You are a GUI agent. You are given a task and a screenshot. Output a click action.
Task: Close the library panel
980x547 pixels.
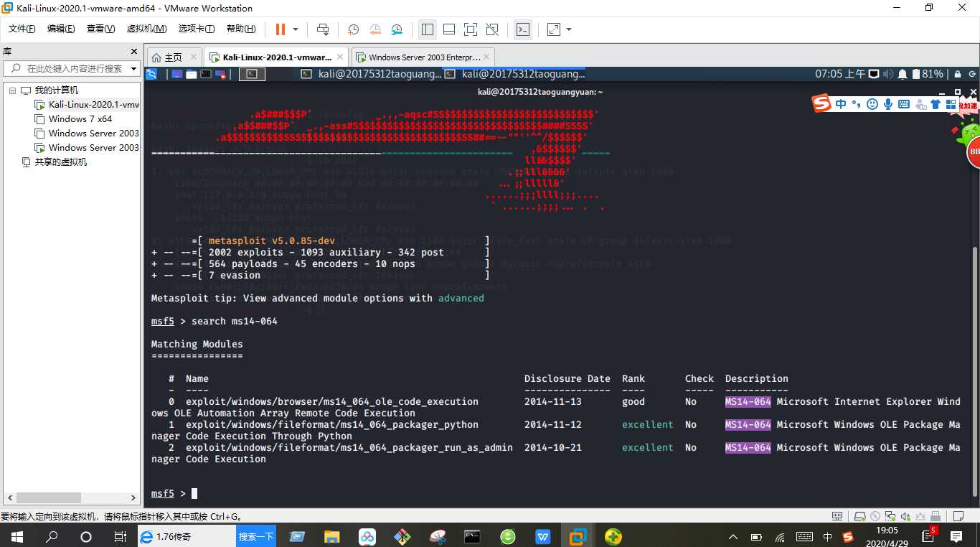(133, 52)
